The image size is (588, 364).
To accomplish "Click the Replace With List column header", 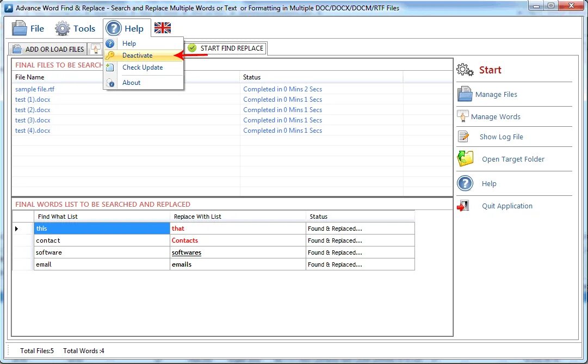I will (x=238, y=217).
